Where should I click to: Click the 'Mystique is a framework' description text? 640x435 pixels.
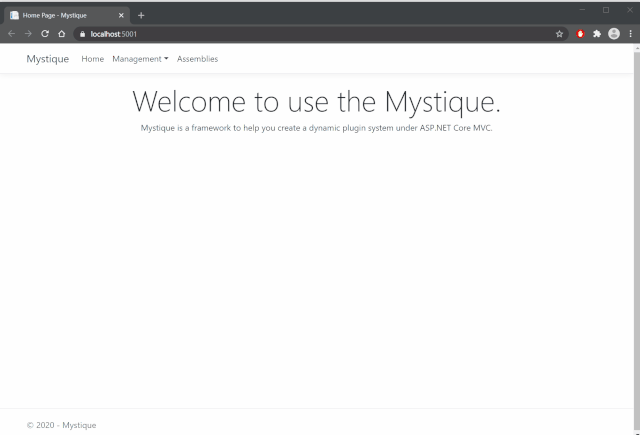click(316, 128)
